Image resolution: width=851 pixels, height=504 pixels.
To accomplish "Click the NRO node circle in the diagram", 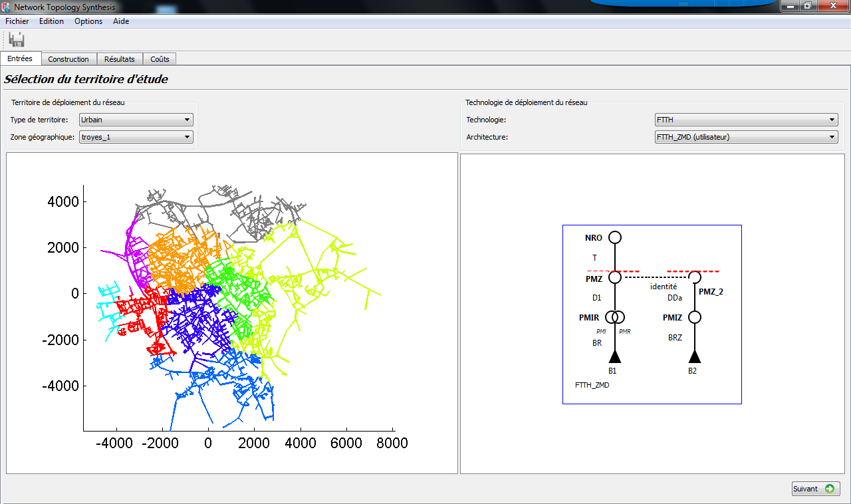I will click(x=615, y=237).
